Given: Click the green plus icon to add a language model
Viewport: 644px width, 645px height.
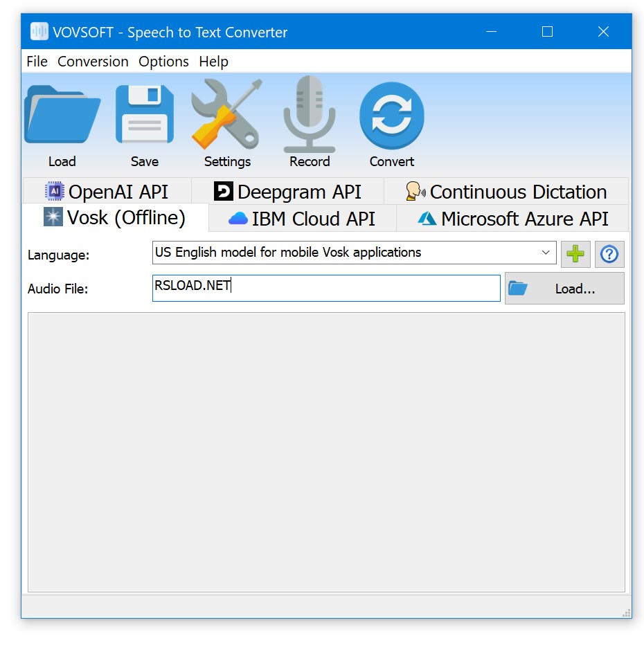Looking at the screenshot, I should [x=575, y=254].
